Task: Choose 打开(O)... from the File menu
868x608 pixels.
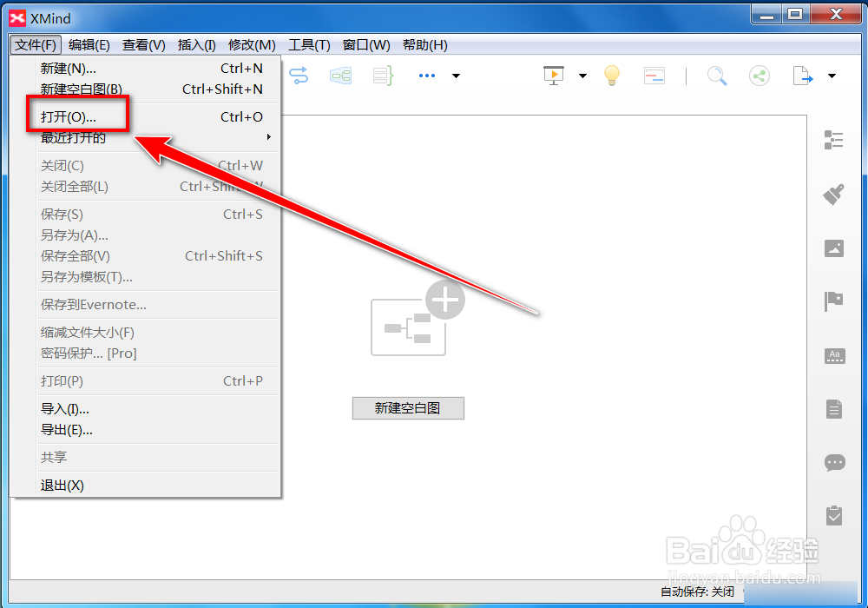Action: (x=152, y=117)
